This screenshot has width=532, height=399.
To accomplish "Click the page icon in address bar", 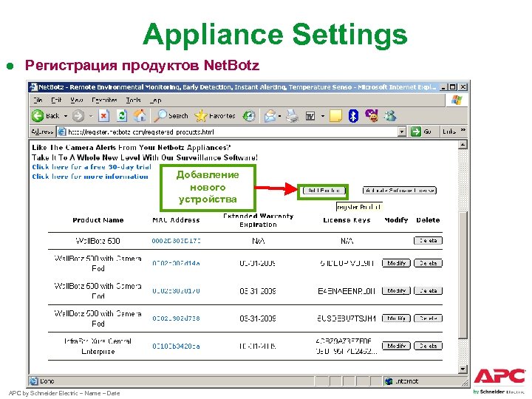I will click(61, 132).
